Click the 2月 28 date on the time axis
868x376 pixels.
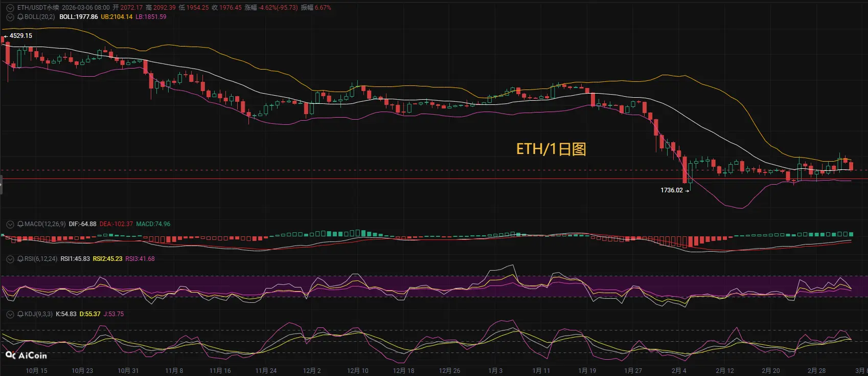(x=816, y=371)
